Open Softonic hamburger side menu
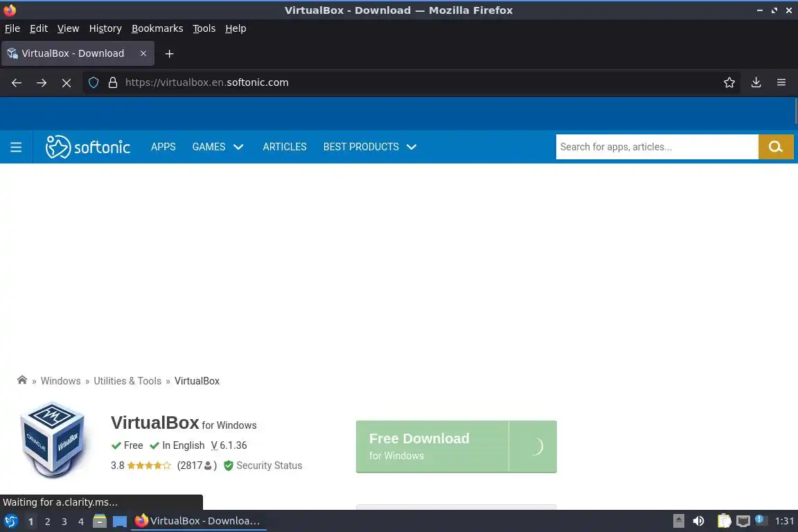The image size is (798, 532). point(17,147)
